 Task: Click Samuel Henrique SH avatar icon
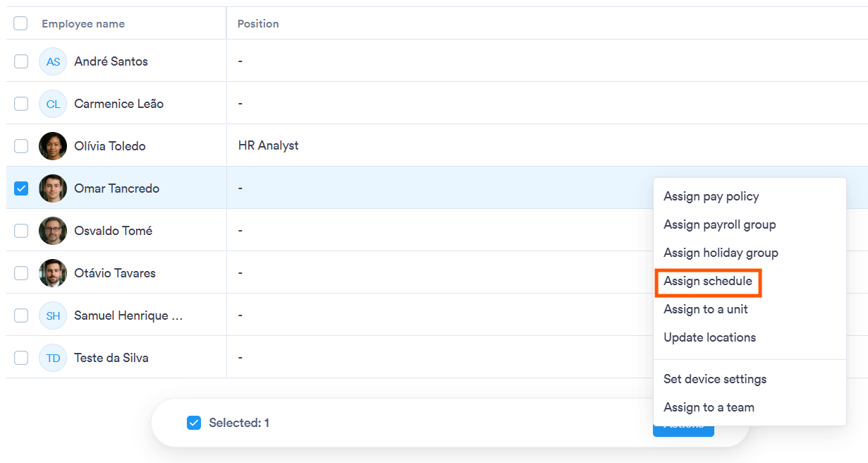(53, 315)
